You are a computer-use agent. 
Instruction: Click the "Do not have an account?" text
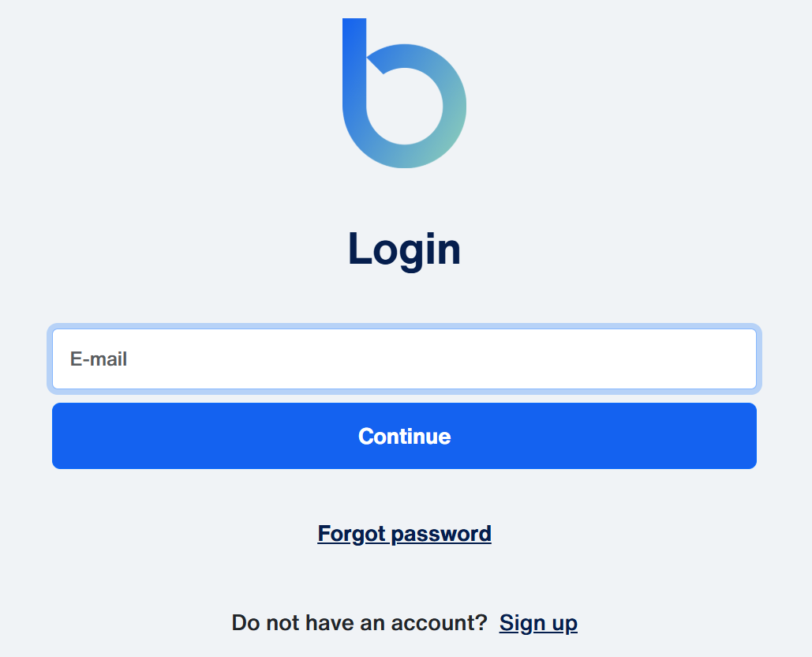(x=359, y=623)
